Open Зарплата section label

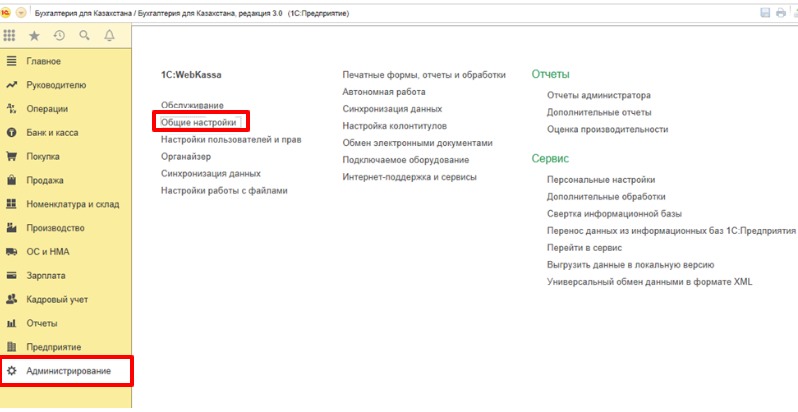click(46, 276)
